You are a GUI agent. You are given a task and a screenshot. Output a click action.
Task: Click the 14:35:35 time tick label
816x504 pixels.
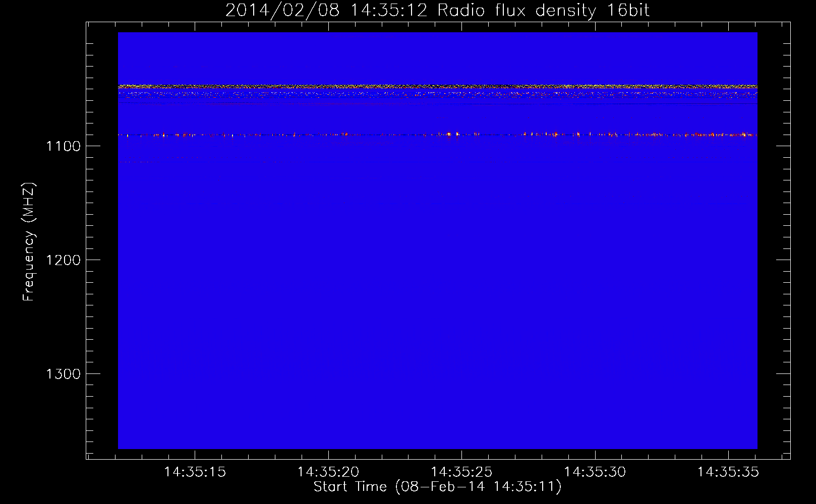(728, 472)
